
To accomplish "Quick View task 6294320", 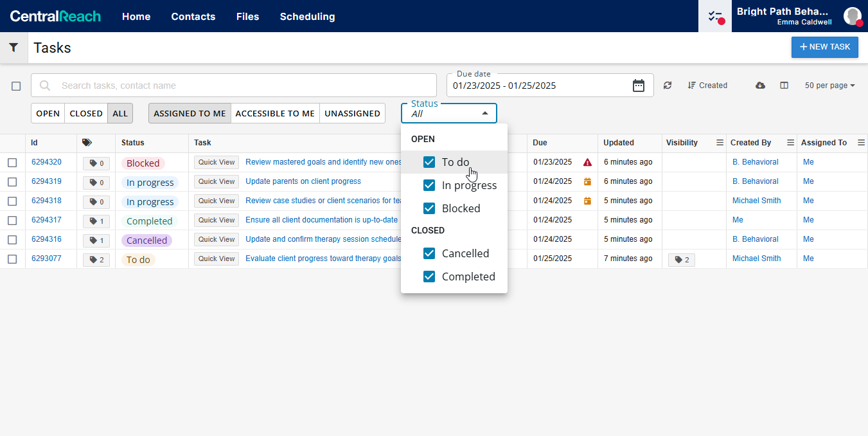I will [x=217, y=162].
